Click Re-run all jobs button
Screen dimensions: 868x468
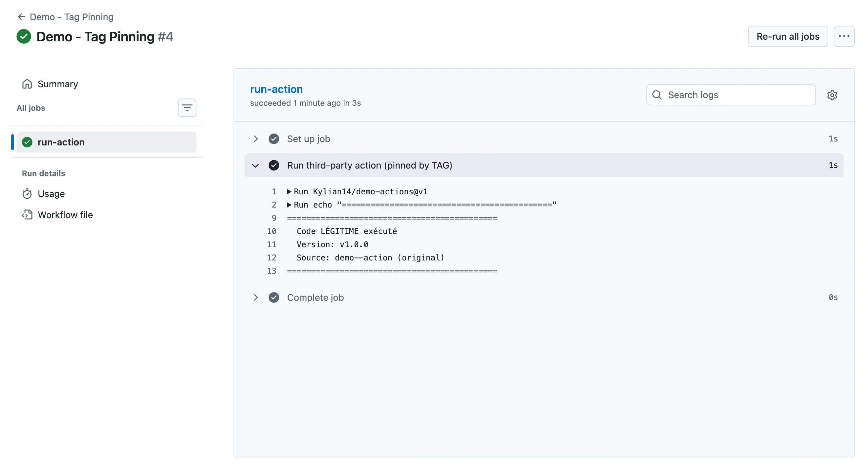788,36
